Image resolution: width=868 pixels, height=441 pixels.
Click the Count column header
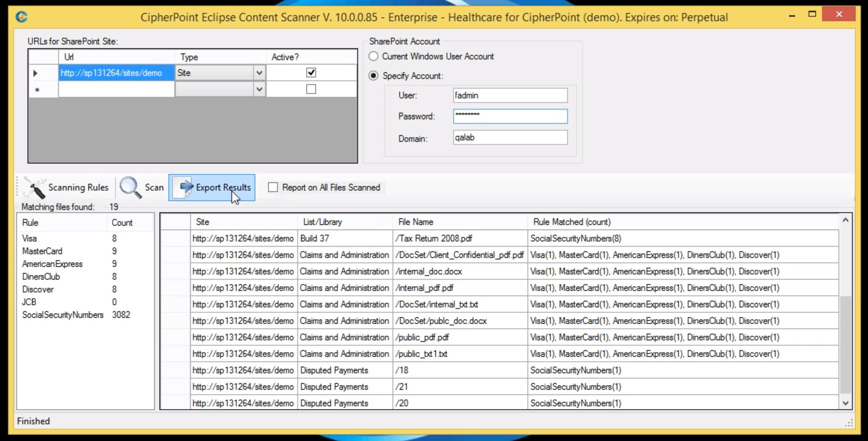130,223
